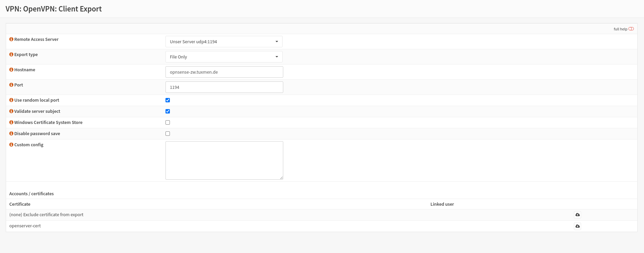Show help for the Hostname field
Viewport: 644px width, 253px height.
[11, 70]
